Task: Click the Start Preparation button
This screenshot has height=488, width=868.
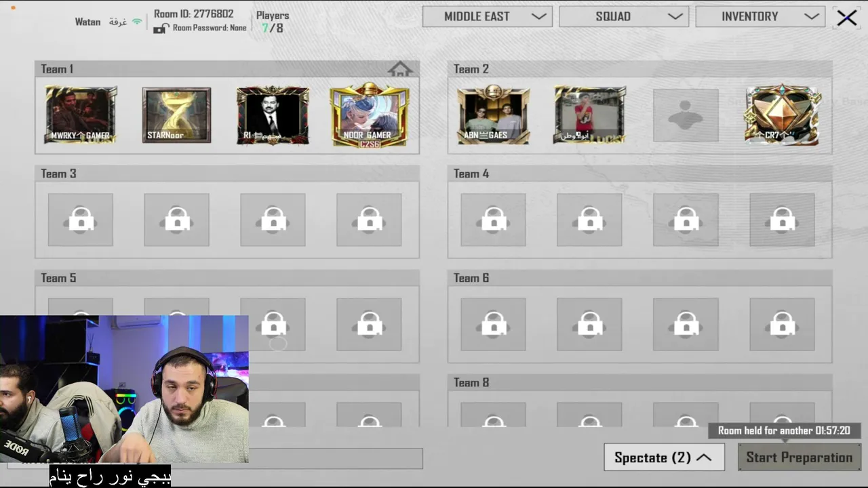Action: tap(800, 457)
